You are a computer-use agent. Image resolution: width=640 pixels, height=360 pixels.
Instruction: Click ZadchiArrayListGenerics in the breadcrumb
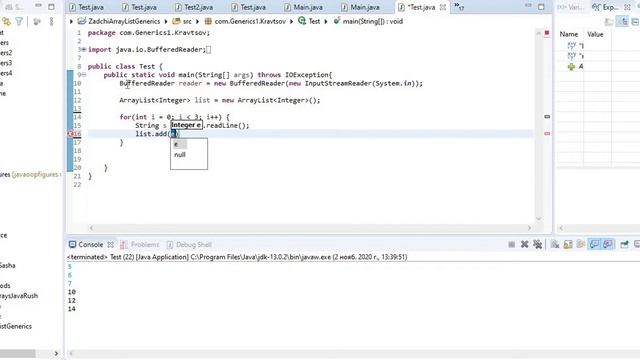coord(124,21)
